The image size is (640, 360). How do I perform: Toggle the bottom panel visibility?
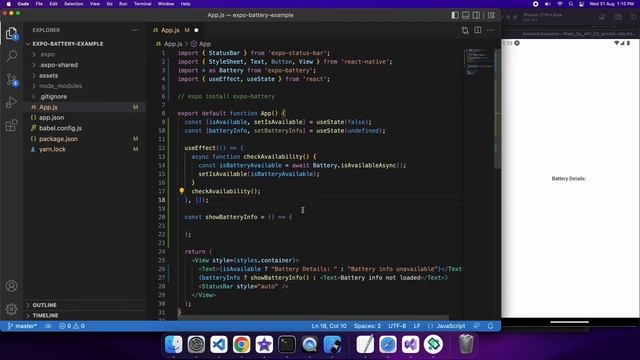[466, 15]
